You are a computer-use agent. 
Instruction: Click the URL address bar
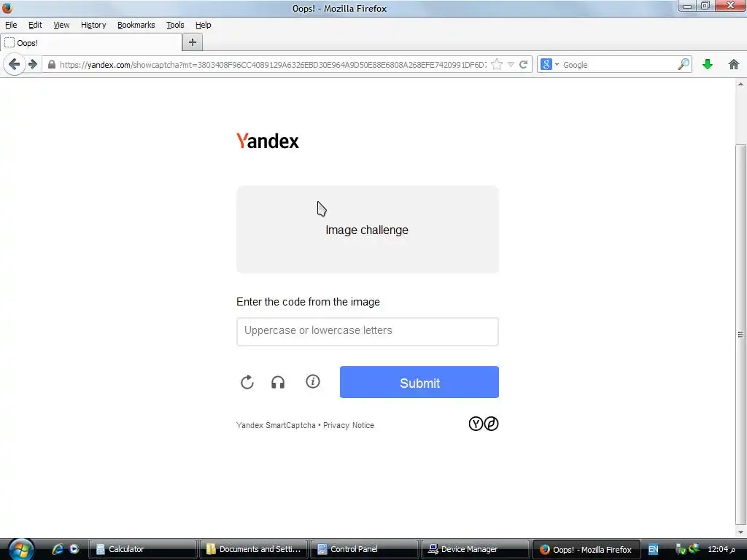(x=273, y=65)
